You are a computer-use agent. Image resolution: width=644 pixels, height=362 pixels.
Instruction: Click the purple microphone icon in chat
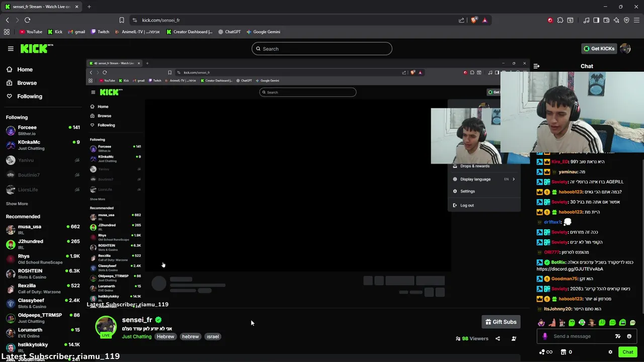pos(545,336)
